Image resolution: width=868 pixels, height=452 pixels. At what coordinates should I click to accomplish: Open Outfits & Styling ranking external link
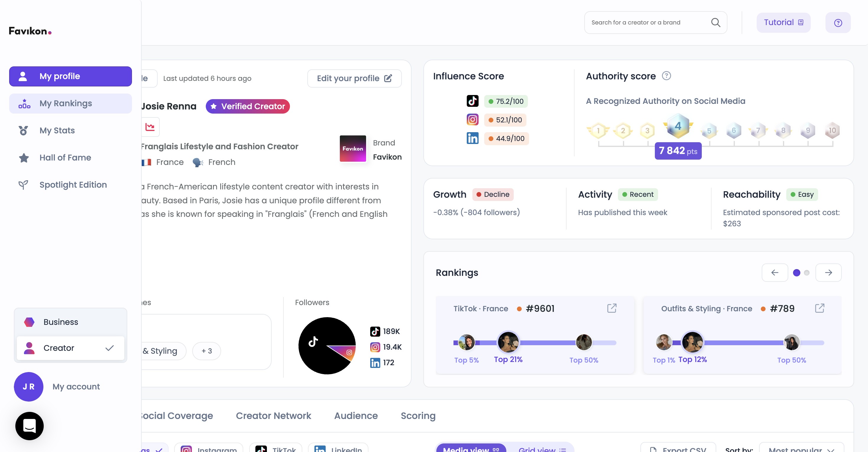(x=820, y=308)
